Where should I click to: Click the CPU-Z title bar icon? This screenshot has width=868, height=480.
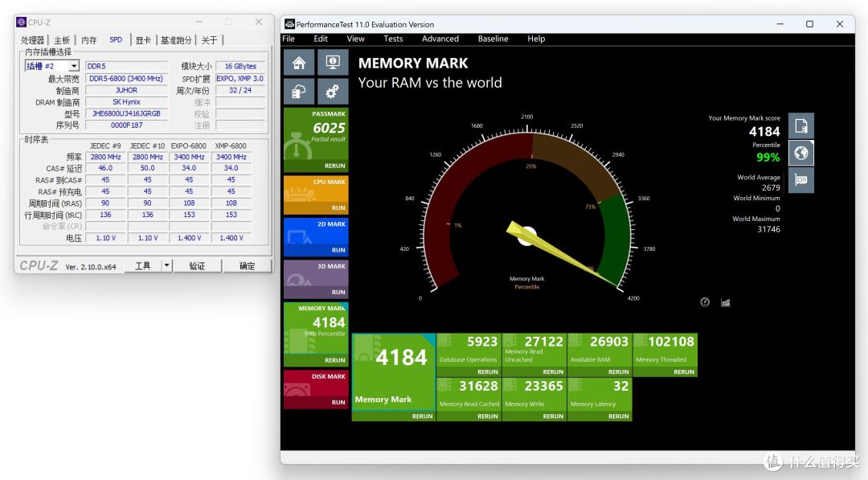pos(21,23)
